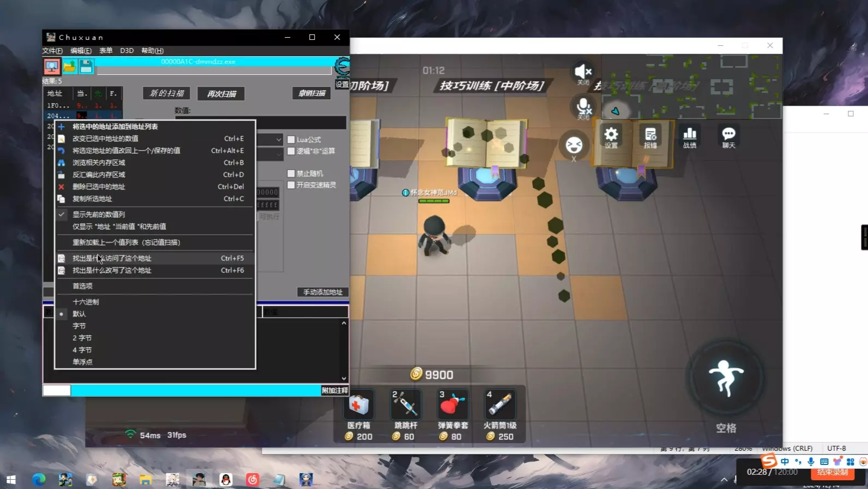This screenshot has height=489, width=868.
Task: Check the 禁止随机 checkbox
Action: 291,174
